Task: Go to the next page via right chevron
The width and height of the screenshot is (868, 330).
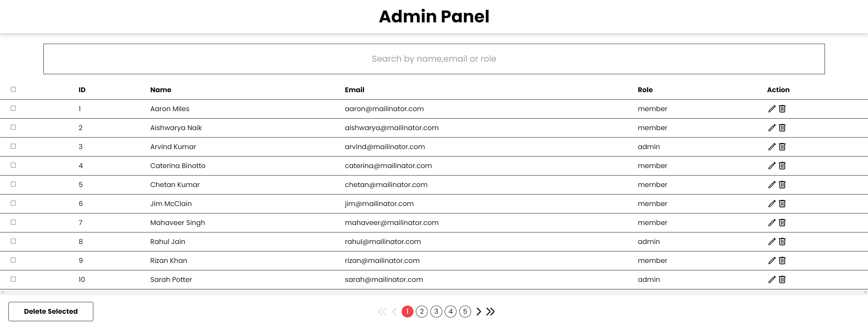Action: pyautogui.click(x=478, y=311)
